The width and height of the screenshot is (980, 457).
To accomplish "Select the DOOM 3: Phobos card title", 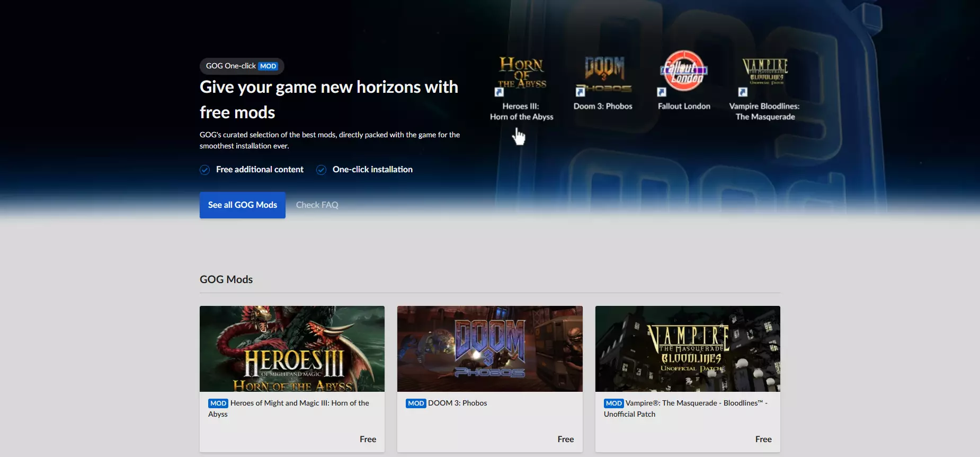I will tap(458, 403).
